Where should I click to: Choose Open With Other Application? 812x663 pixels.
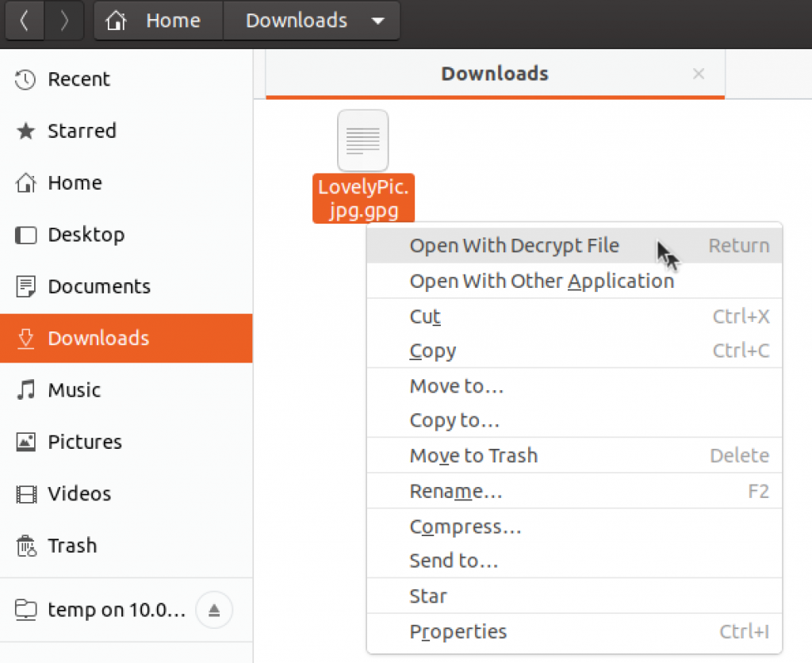coord(574,281)
